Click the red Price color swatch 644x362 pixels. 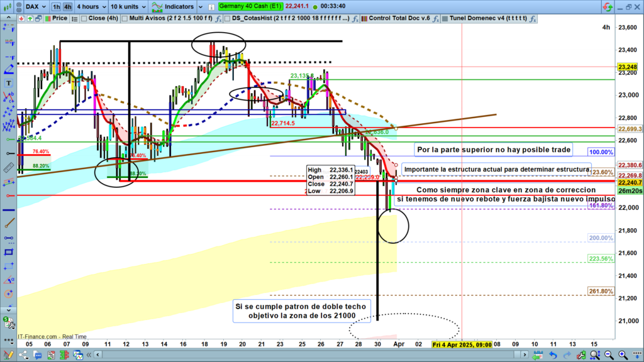tap(47, 18)
